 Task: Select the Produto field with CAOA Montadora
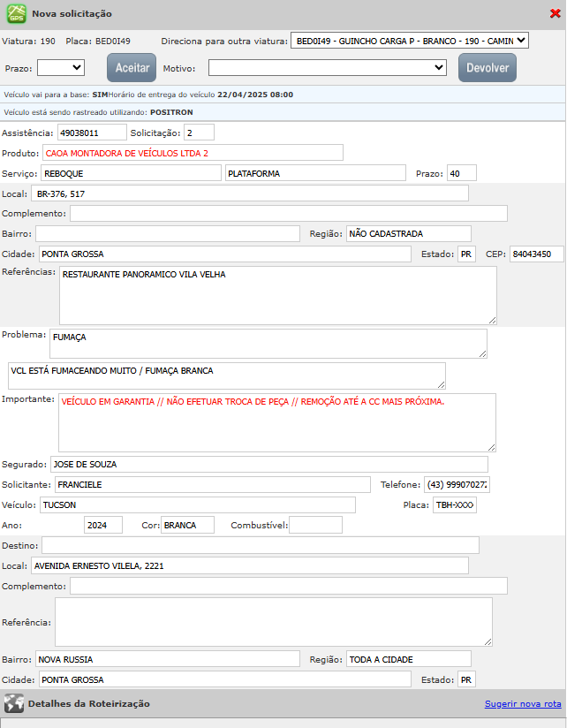(192, 153)
